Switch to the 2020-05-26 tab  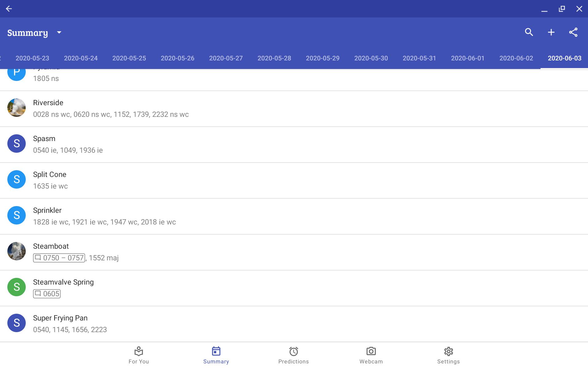click(178, 58)
